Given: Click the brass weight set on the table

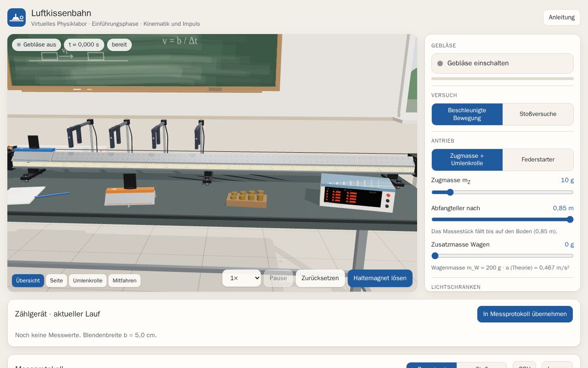Looking at the screenshot, I should pos(247,199).
